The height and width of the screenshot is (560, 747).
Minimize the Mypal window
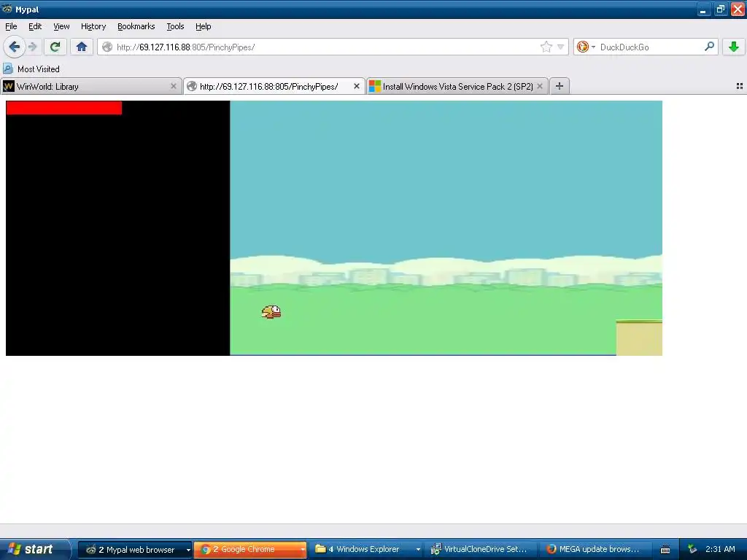click(x=704, y=9)
